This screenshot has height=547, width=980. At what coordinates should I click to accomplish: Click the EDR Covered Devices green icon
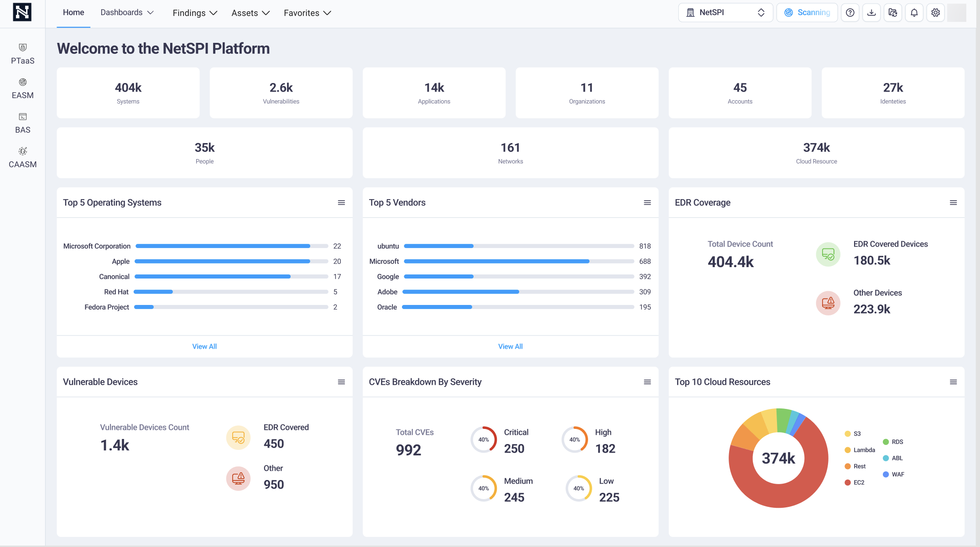click(828, 254)
